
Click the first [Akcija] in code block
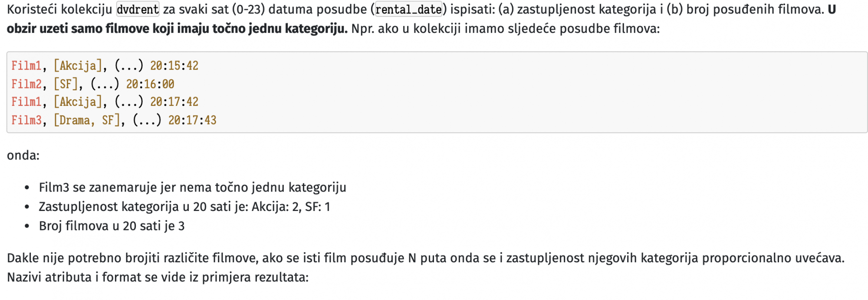coord(78,66)
